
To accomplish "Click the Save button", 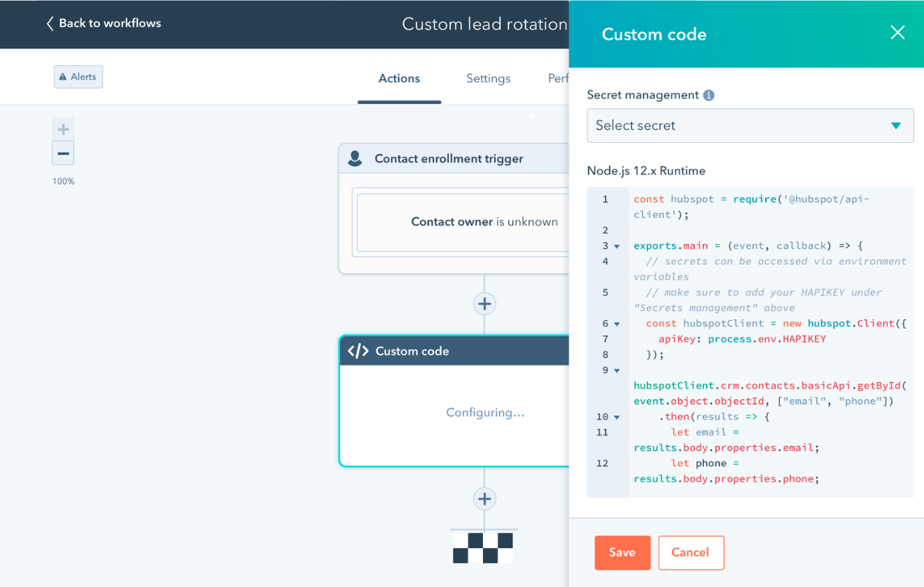I will pyautogui.click(x=622, y=552).
